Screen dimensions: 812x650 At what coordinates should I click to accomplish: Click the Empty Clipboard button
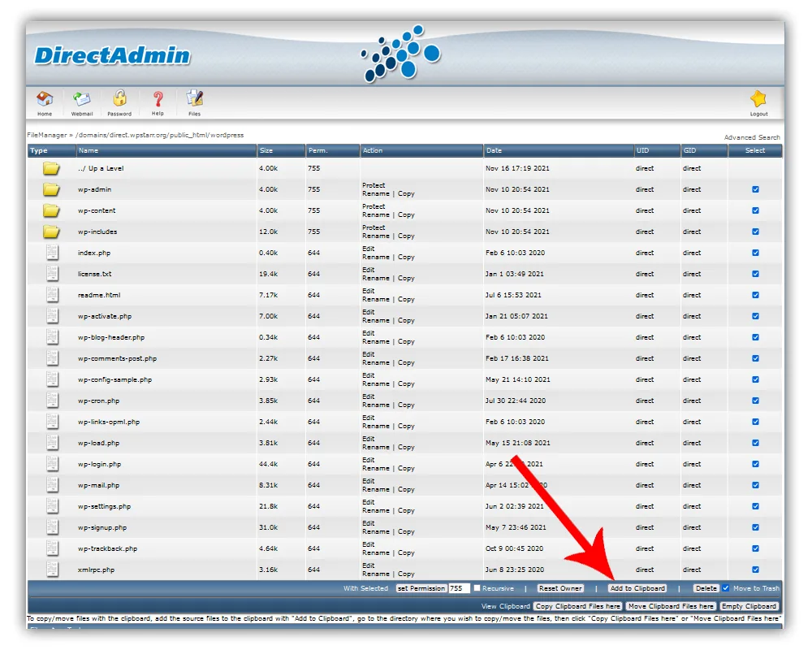click(x=749, y=606)
